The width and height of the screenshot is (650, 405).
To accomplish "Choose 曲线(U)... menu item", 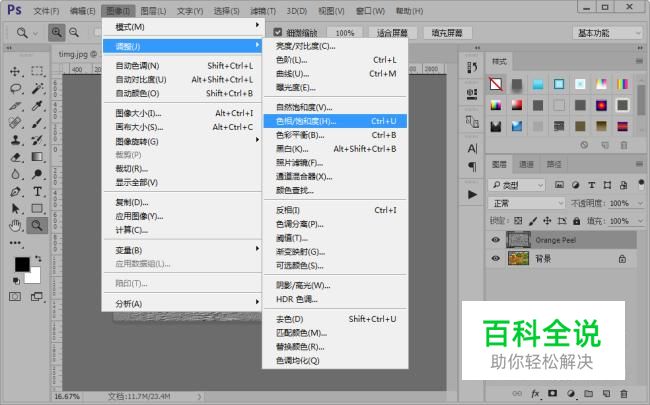I will click(335, 74).
